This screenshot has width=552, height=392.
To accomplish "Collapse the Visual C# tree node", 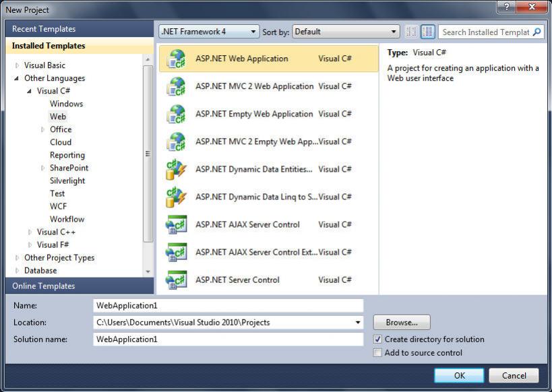I will [29, 91].
